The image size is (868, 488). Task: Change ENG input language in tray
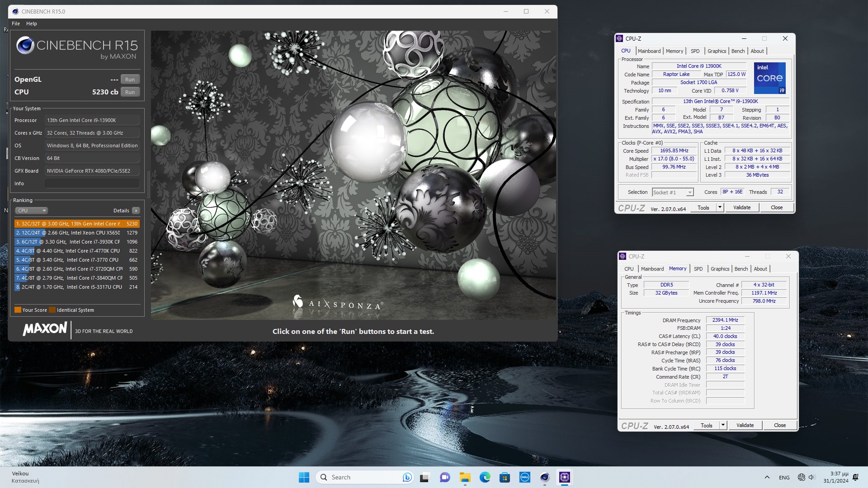point(784,478)
